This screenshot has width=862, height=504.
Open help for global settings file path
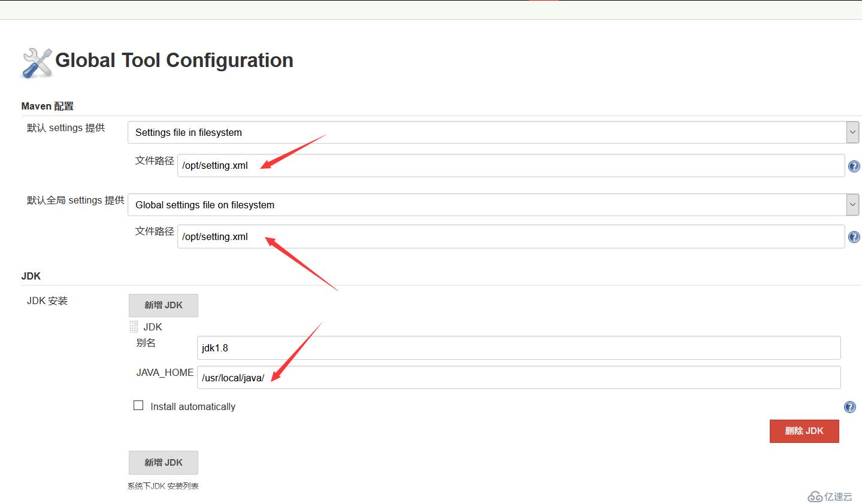[854, 238]
